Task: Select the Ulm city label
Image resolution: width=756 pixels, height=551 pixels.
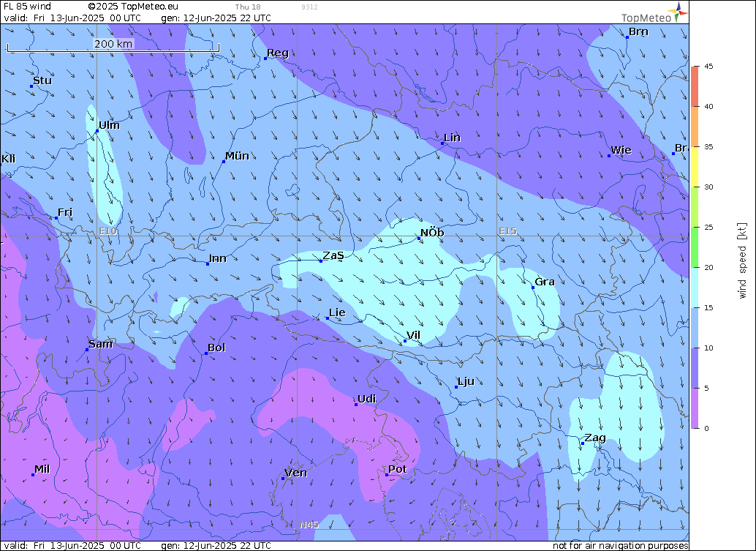Action: click(x=110, y=125)
